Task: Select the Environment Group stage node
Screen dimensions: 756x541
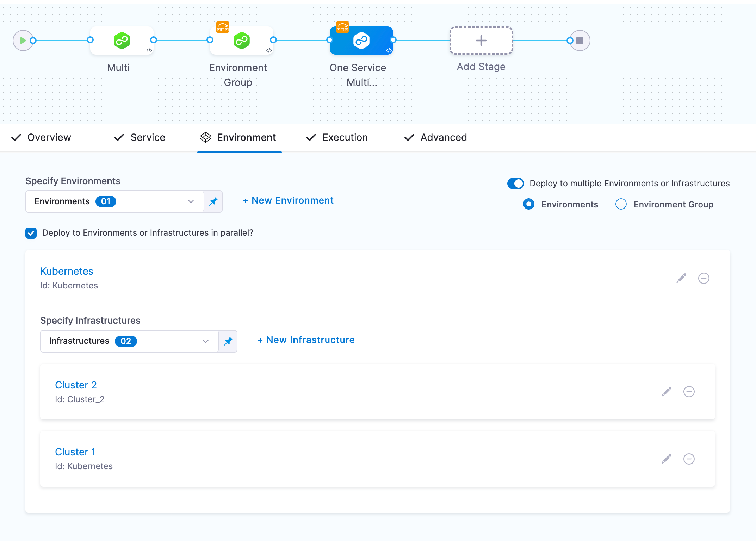Action: point(241,41)
